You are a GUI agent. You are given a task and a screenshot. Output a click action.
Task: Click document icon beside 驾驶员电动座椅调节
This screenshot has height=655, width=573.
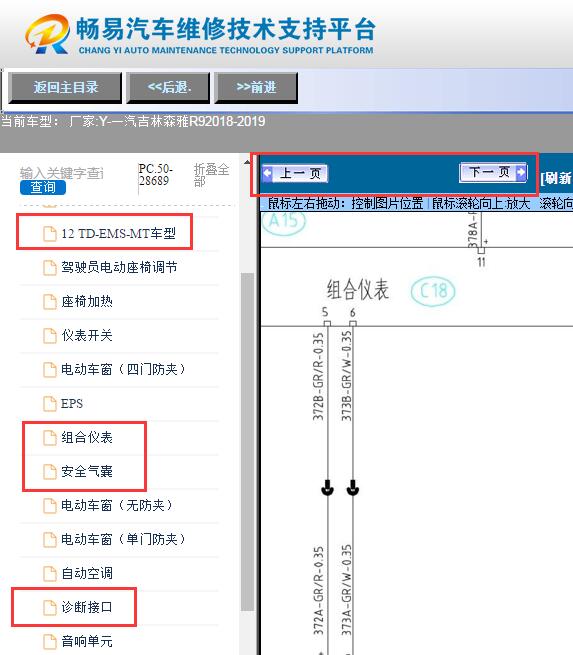[x=50, y=267]
